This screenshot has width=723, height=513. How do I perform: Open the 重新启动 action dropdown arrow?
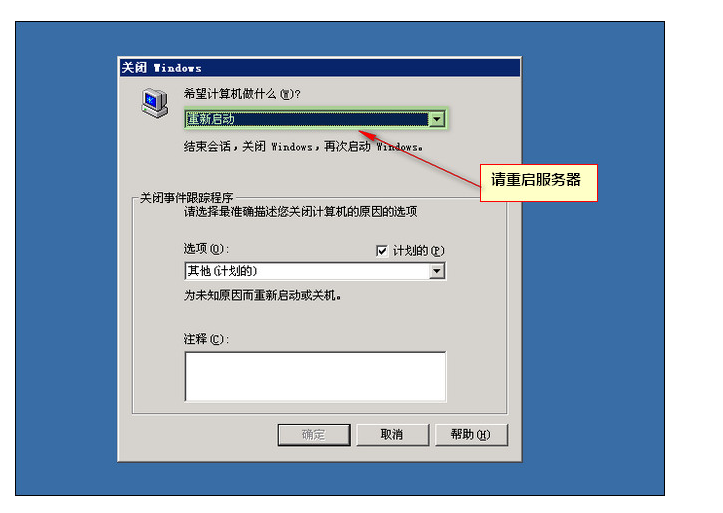437,119
